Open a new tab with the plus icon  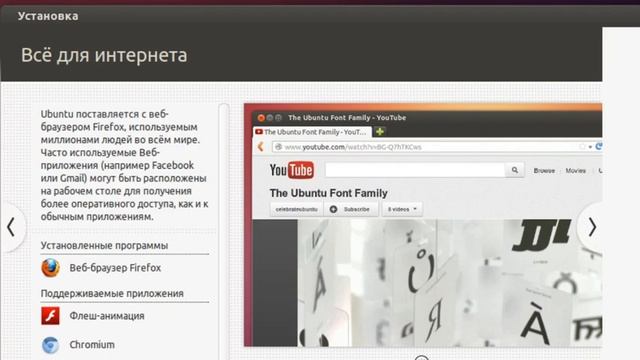tap(380, 131)
